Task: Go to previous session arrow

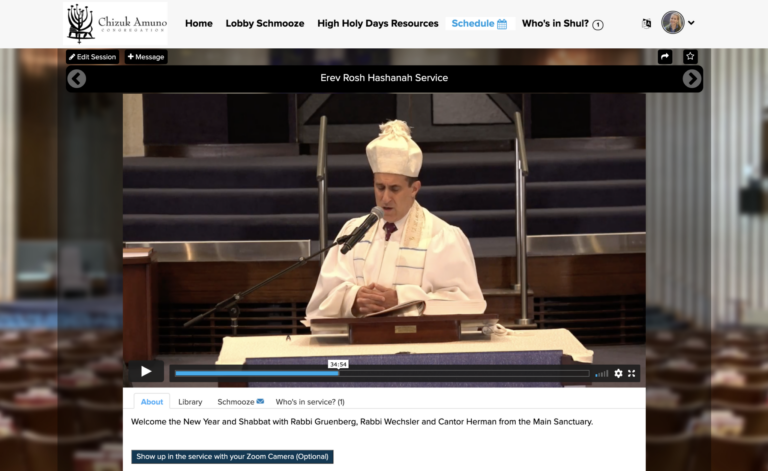Action: click(76, 79)
